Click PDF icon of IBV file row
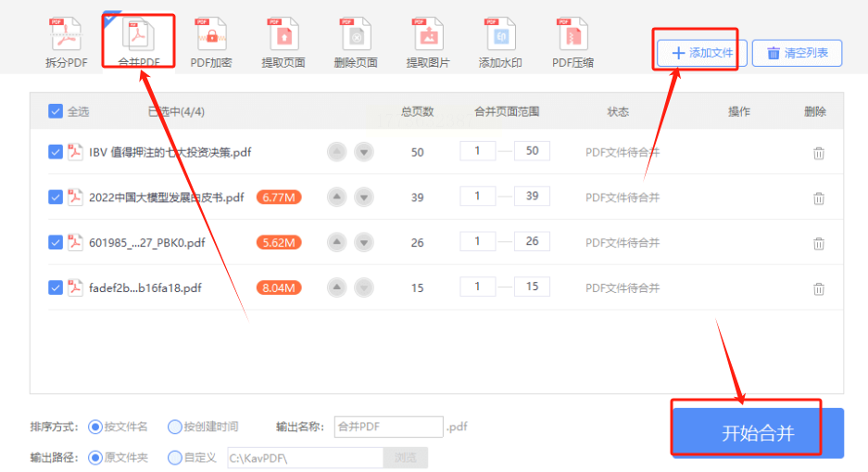This screenshot has width=868, height=472. click(x=75, y=151)
